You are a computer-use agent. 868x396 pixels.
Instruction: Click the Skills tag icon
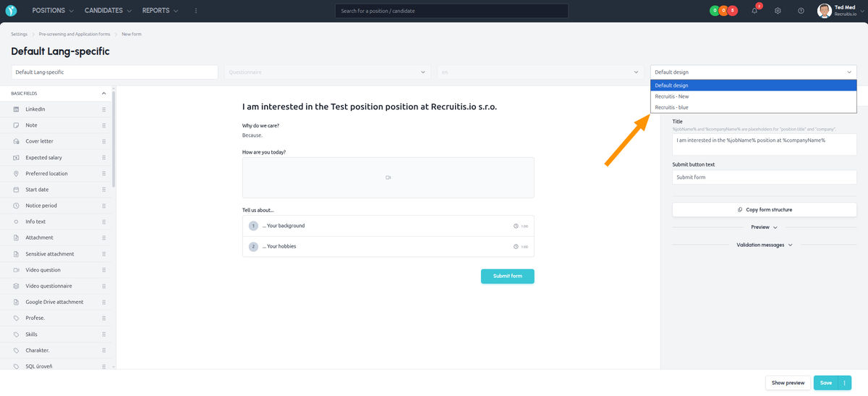17,334
